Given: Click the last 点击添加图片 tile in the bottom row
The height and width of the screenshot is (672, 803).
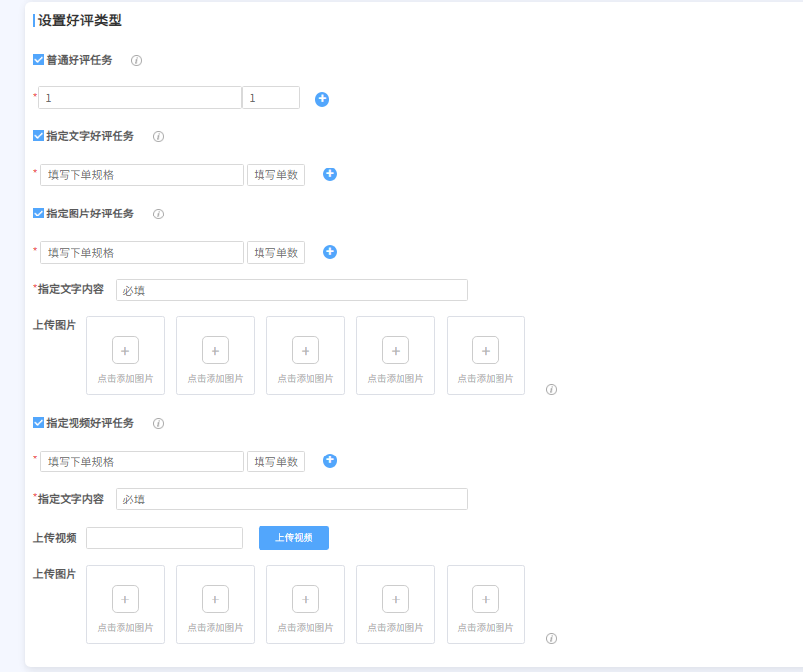Looking at the screenshot, I should pyautogui.click(x=485, y=603).
